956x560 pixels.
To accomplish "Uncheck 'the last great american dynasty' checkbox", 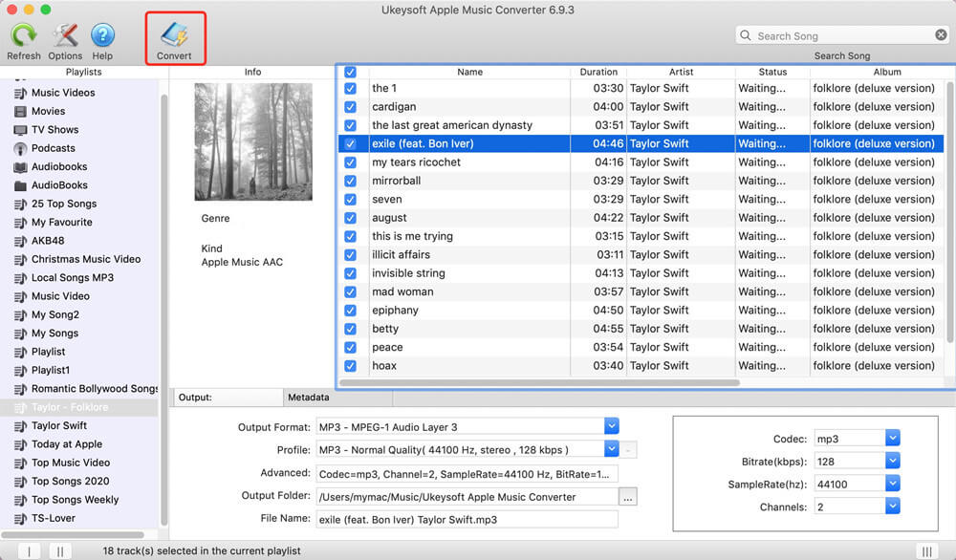I will click(350, 125).
